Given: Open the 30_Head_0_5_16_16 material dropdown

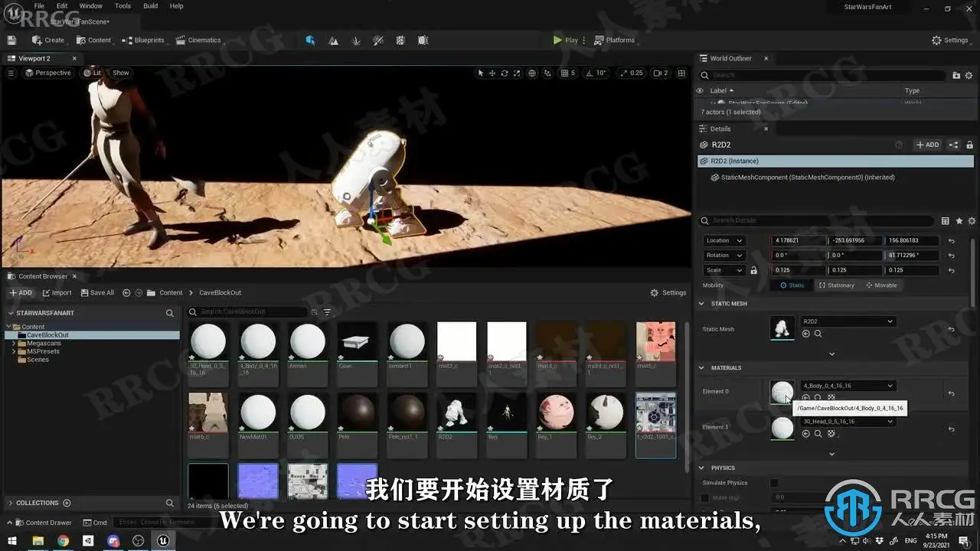Looking at the screenshot, I should point(848,422).
